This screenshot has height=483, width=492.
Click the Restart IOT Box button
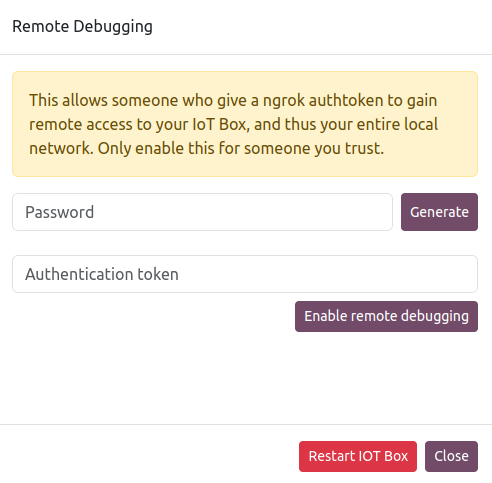coord(358,456)
